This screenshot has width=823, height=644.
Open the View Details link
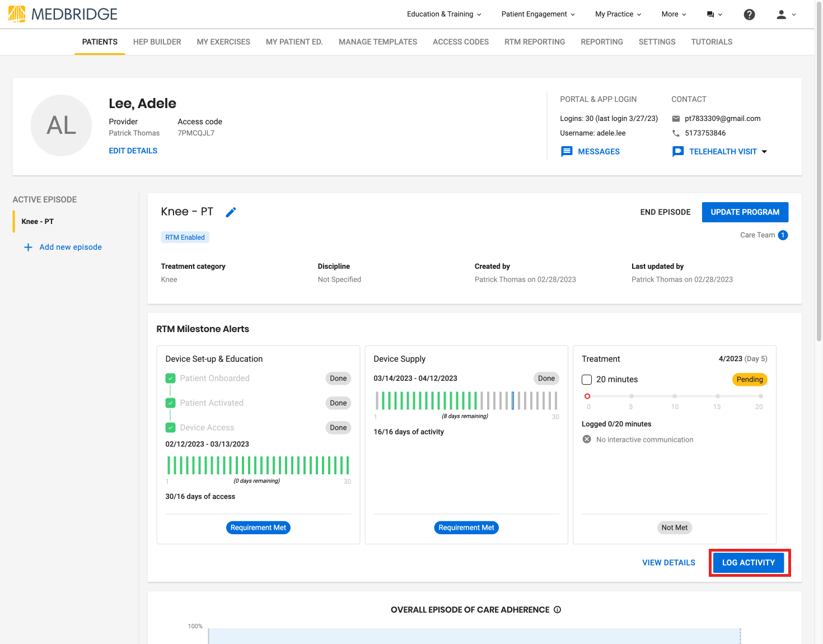point(668,563)
